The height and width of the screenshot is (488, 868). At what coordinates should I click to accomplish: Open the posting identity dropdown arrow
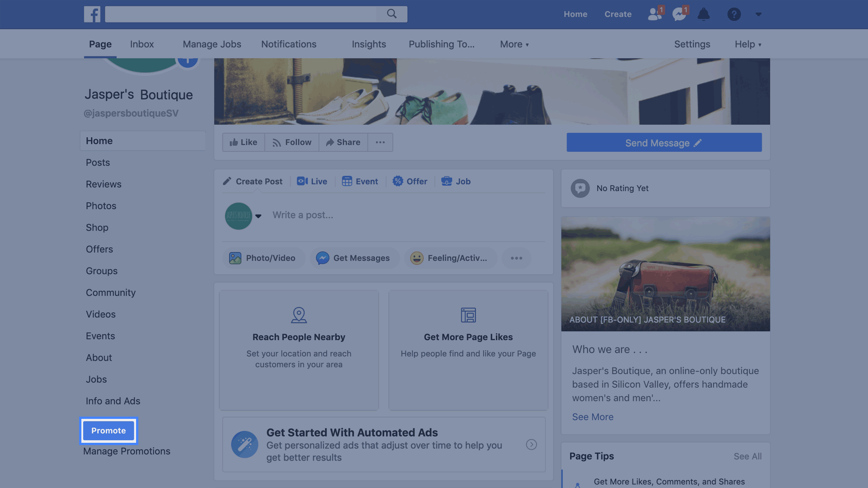coord(258,216)
